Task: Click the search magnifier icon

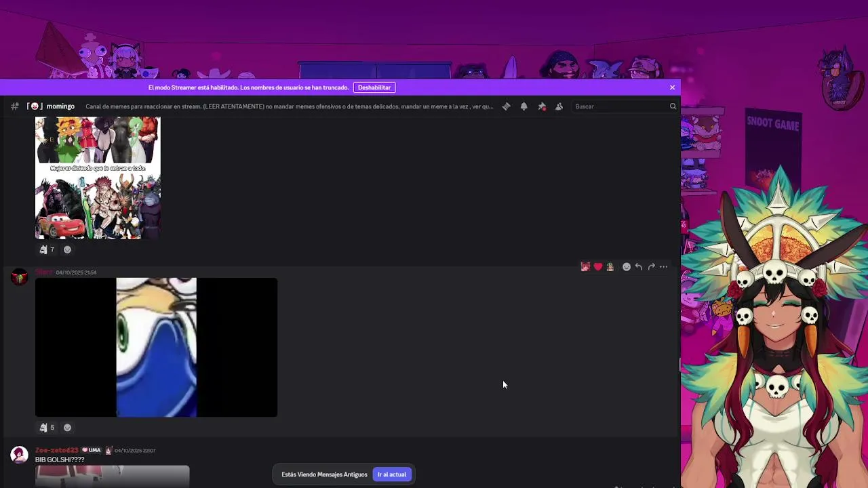Action: point(673,106)
